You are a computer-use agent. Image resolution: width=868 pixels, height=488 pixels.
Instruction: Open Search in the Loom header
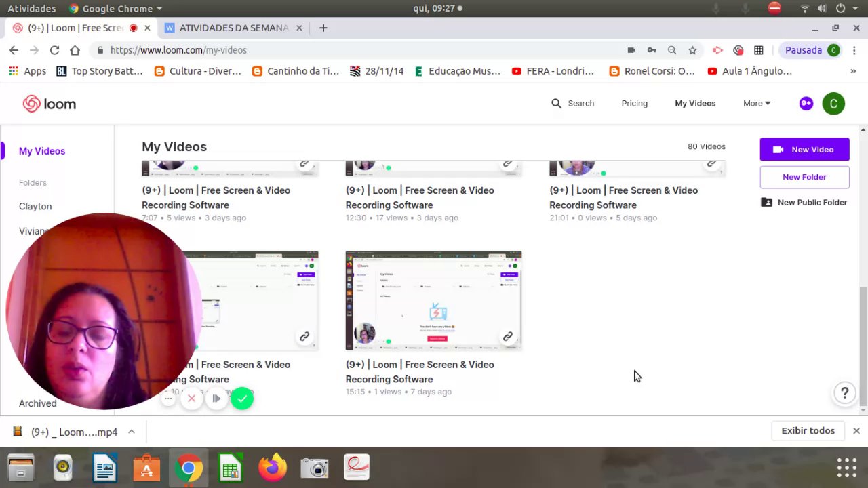[x=572, y=103]
